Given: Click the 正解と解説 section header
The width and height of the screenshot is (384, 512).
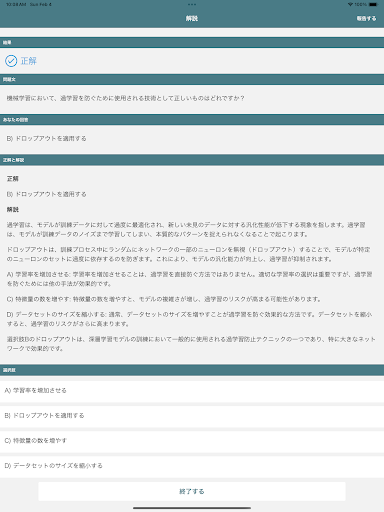Looking at the screenshot, I should [192, 160].
